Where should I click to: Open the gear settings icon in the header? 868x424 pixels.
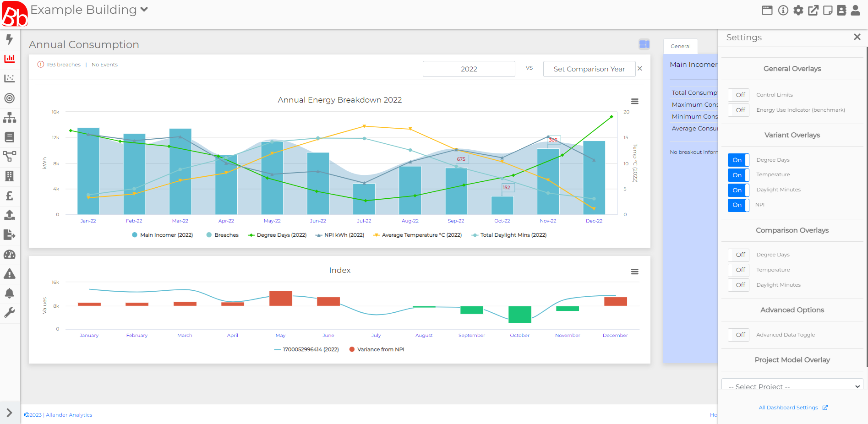point(798,10)
